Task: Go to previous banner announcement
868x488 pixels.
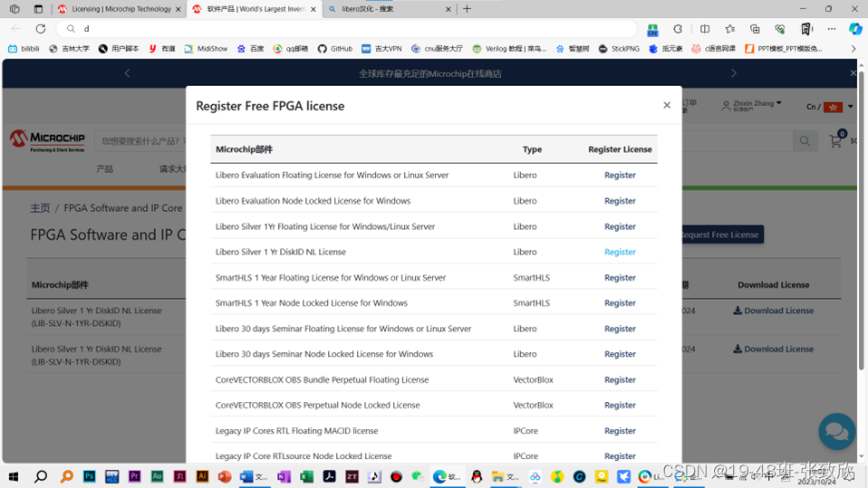Action: (128, 73)
